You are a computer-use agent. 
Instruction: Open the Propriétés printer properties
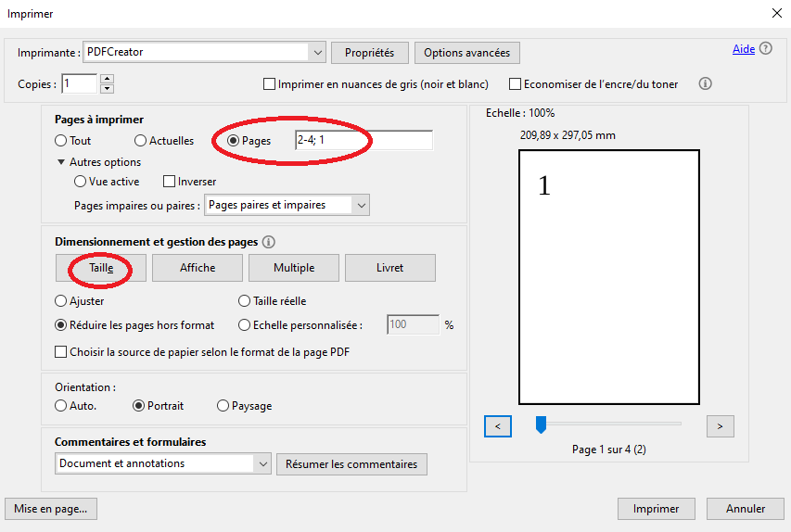click(370, 53)
